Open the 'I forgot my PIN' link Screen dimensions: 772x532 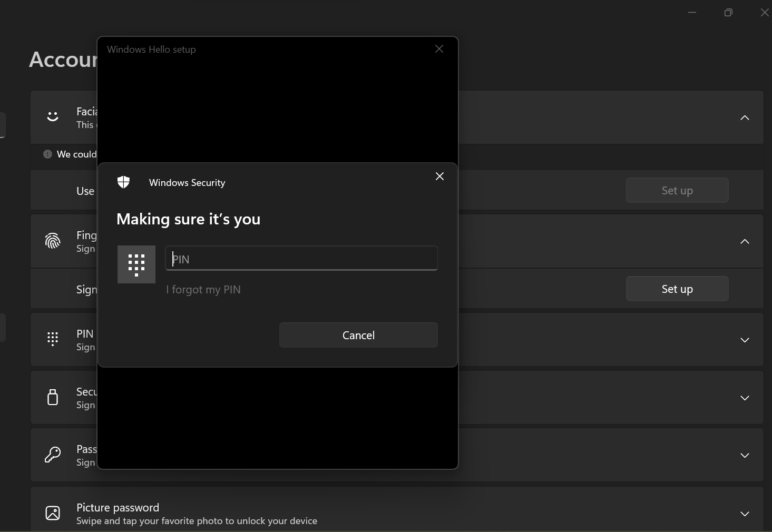coord(203,290)
